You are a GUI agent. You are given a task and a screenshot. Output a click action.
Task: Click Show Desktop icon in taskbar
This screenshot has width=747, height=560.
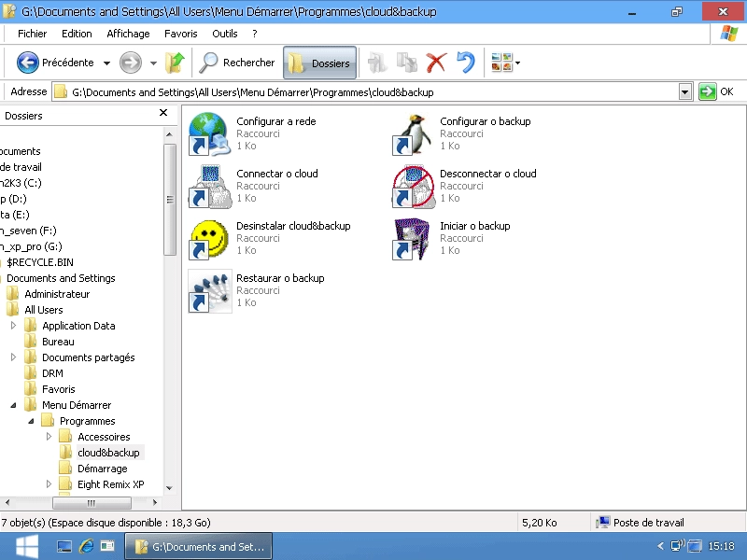(63, 546)
